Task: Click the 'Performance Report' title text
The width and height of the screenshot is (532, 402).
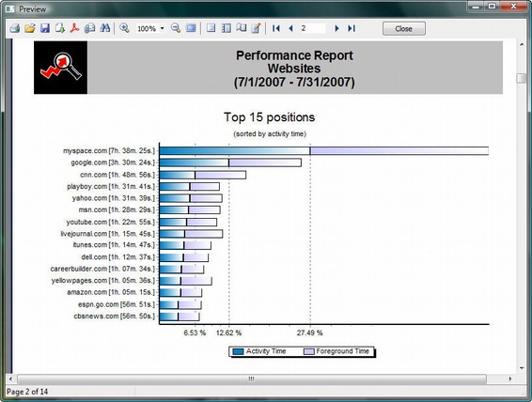Action: click(294, 55)
